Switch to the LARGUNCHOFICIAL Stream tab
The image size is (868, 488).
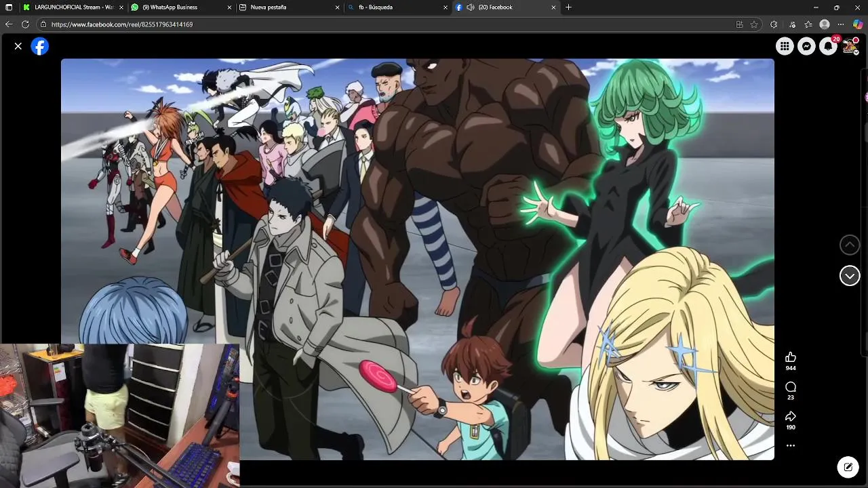coord(72,7)
